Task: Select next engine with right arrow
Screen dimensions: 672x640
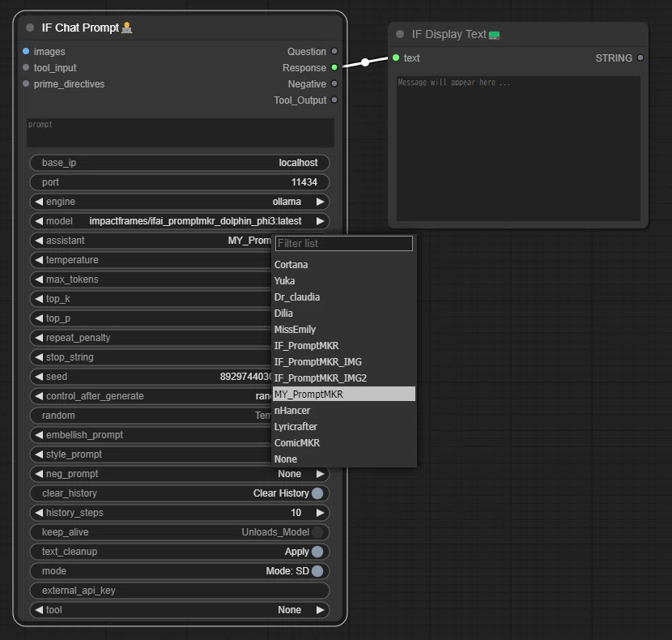Action: click(320, 202)
